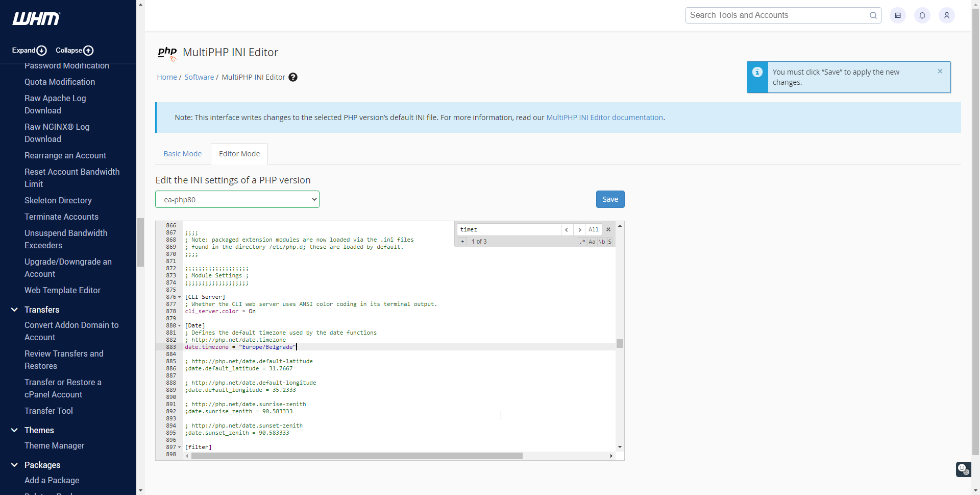
Task: Click the info icon in the notification
Action: 757,72
